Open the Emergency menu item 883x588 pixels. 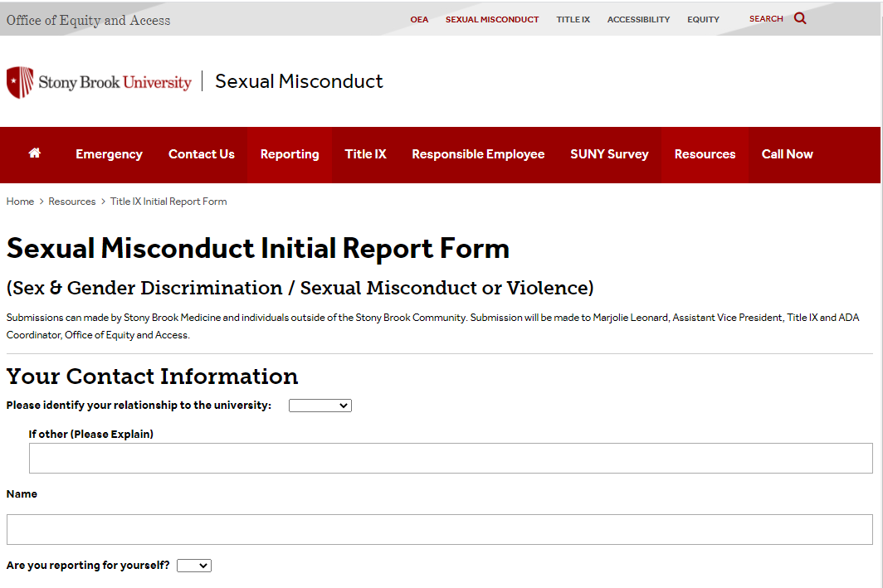[109, 154]
